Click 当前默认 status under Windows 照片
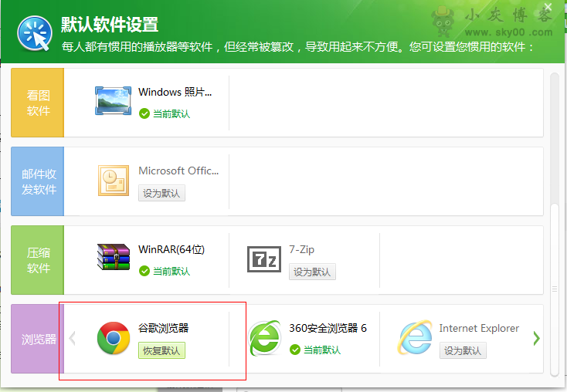 click(x=165, y=113)
